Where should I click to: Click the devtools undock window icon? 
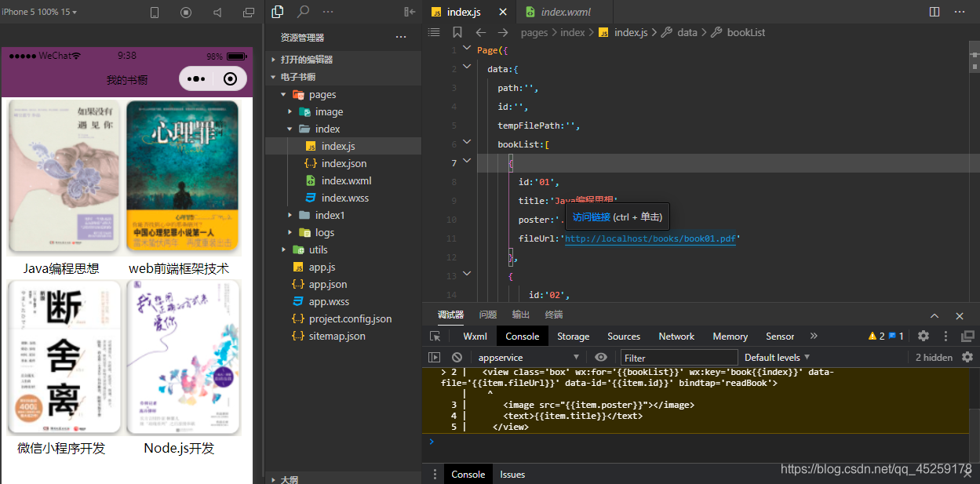(x=967, y=336)
